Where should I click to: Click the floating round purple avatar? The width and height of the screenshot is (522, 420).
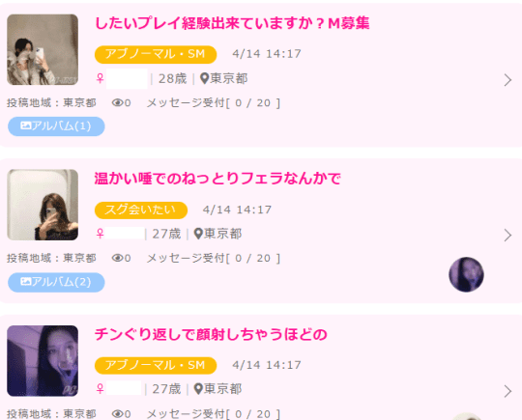466,274
